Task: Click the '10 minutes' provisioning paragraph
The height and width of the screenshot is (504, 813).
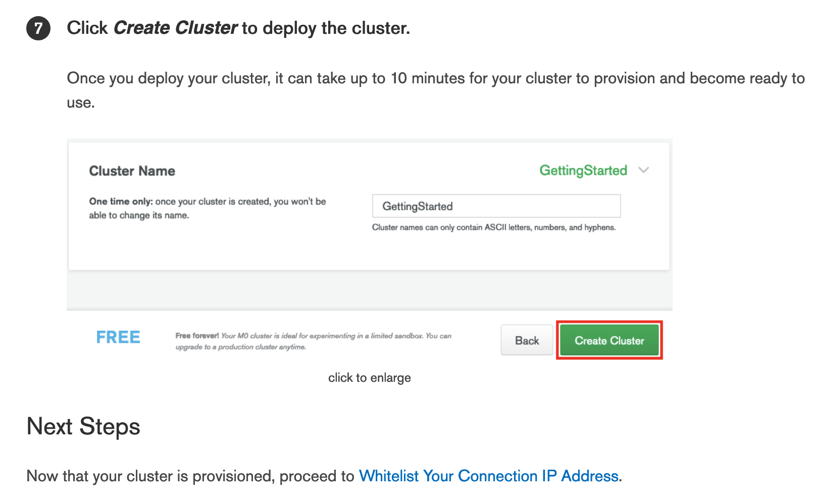Action: [436, 90]
